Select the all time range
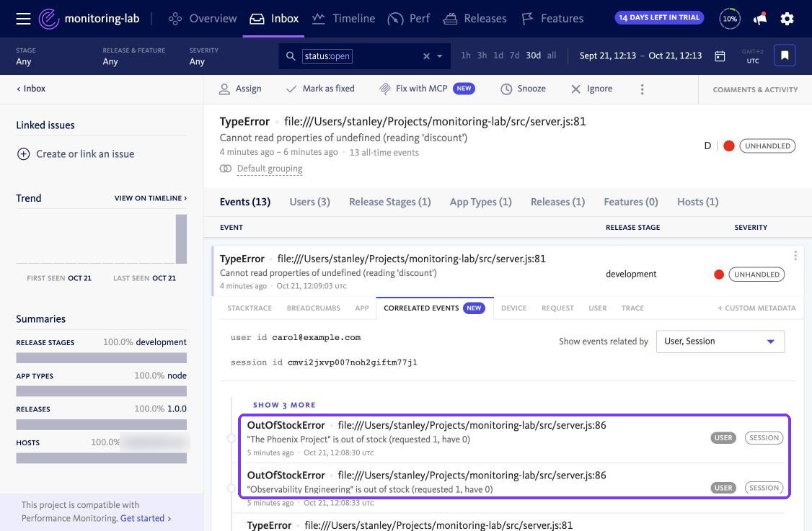The width and height of the screenshot is (812, 531). (552, 55)
